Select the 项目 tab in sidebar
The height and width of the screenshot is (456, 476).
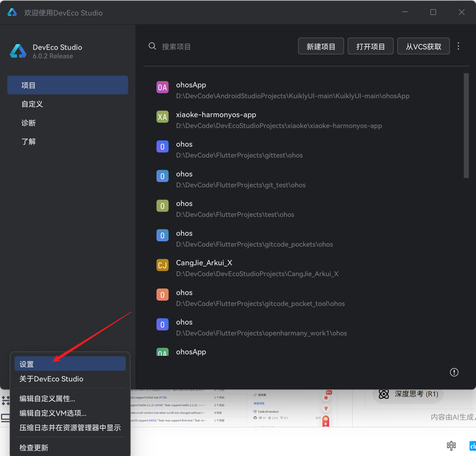click(x=67, y=85)
